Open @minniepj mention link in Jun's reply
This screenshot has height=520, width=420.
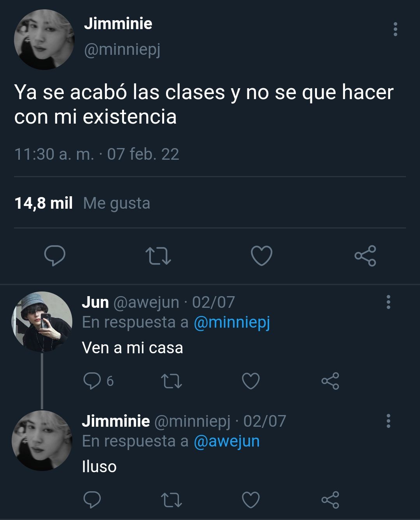tap(232, 323)
